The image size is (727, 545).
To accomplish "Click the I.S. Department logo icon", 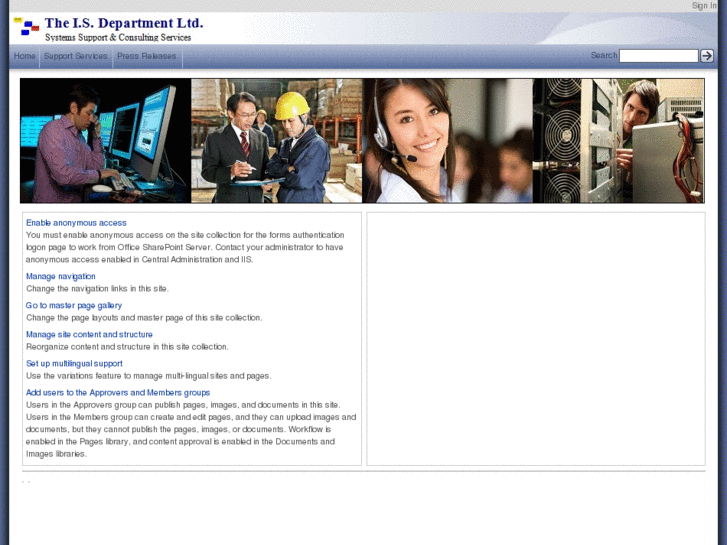I will [x=27, y=26].
